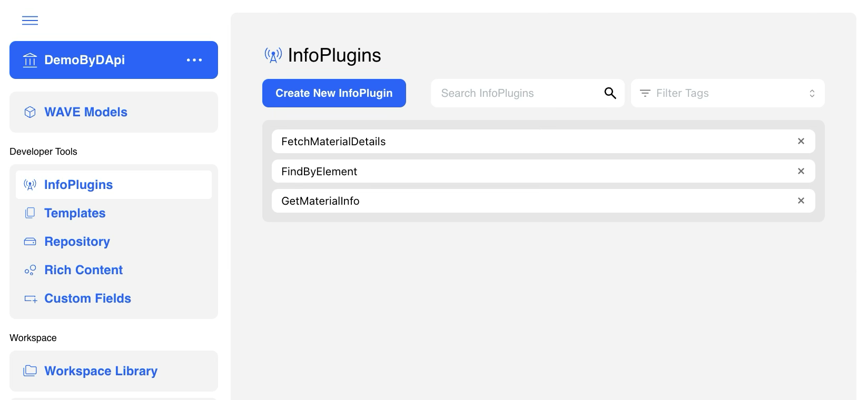Go to Templates in the sidebar
This screenshot has width=868, height=400.
click(x=75, y=213)
